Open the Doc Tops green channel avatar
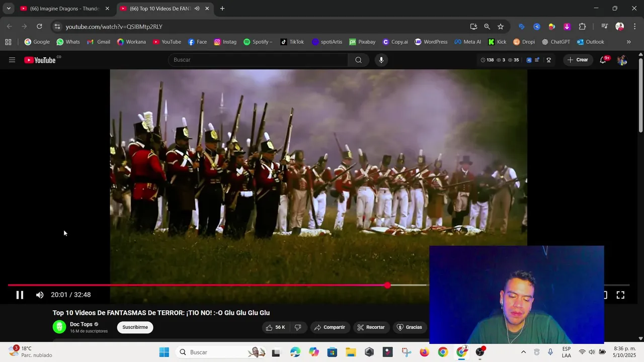The width and height of the screenshot is (644, 362). coord(59,327)
